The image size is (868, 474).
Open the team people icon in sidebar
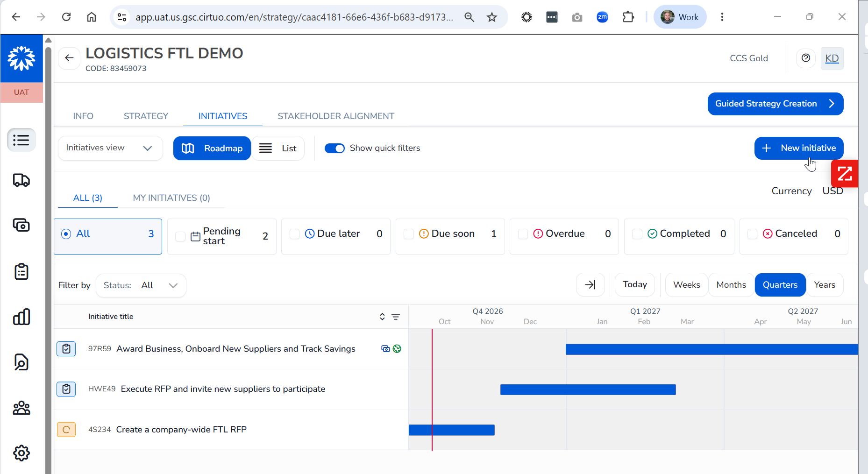pyautogui.click(x=21, y=408)
